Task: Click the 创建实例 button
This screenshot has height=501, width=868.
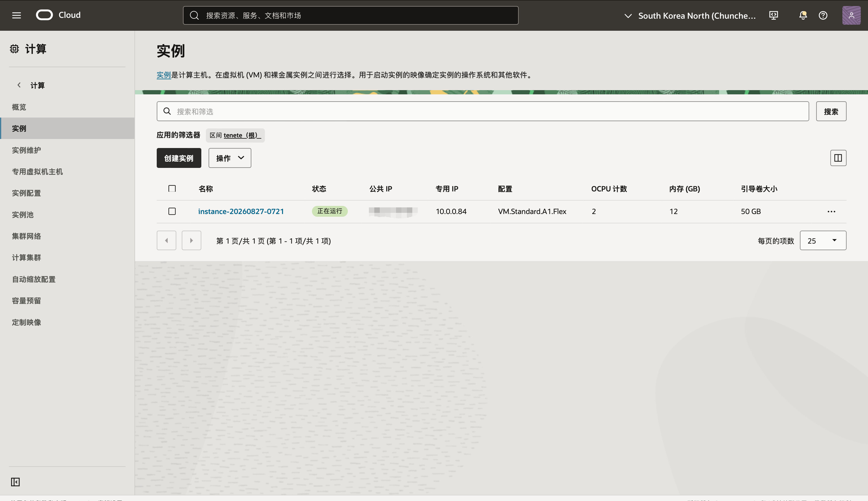Action: coord(179,158)
